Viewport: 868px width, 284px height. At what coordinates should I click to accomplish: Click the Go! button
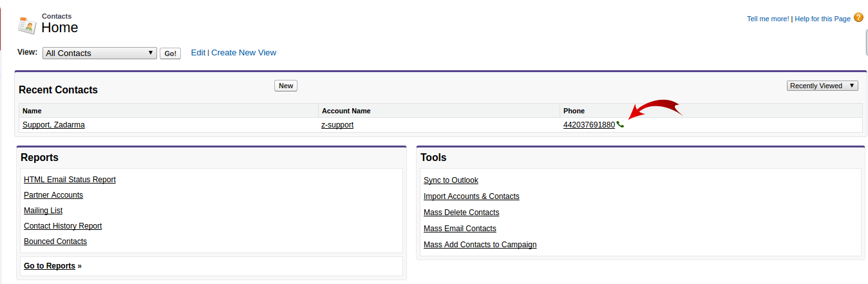(171, 53)
